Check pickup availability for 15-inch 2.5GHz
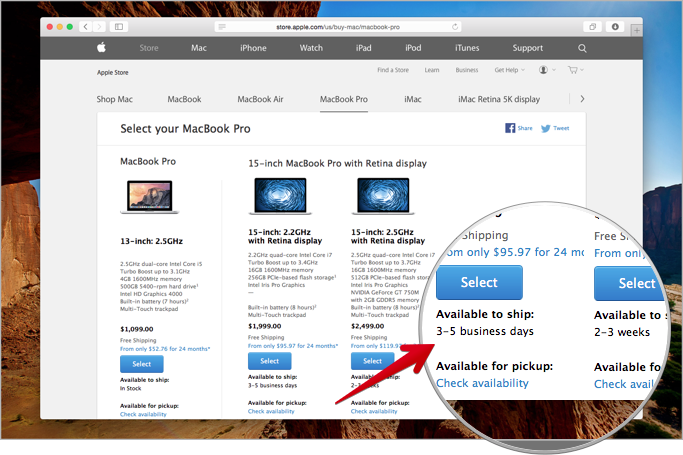 [374, 411]
